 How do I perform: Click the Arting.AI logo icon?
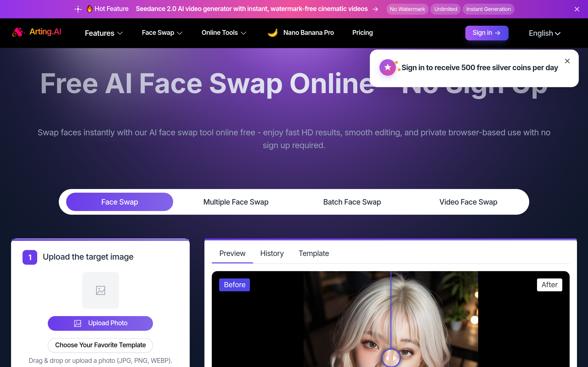(x=18, y=32)
